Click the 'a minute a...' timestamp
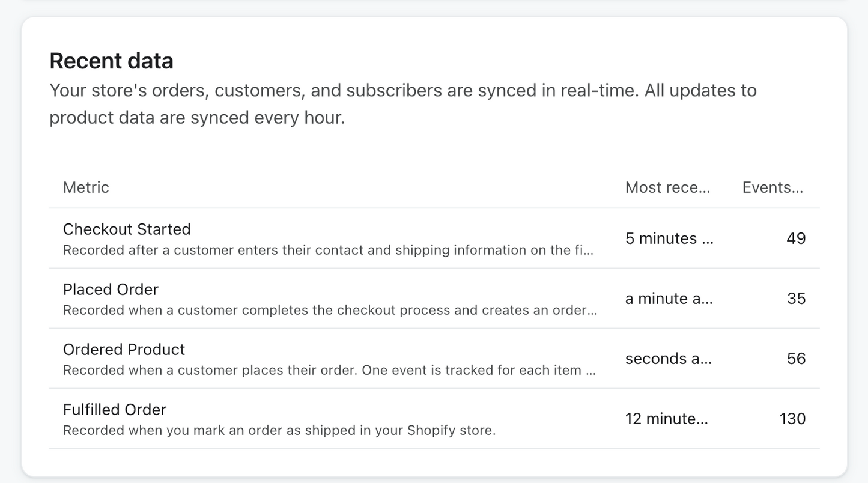 [x=669, y=299]
